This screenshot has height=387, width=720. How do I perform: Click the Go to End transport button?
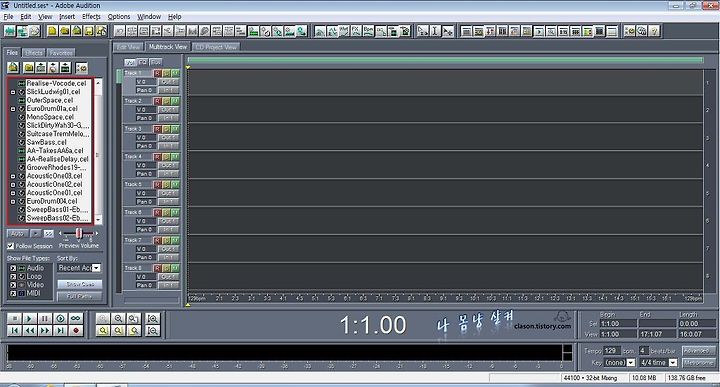pyautogui.click(x=60, y=331)
